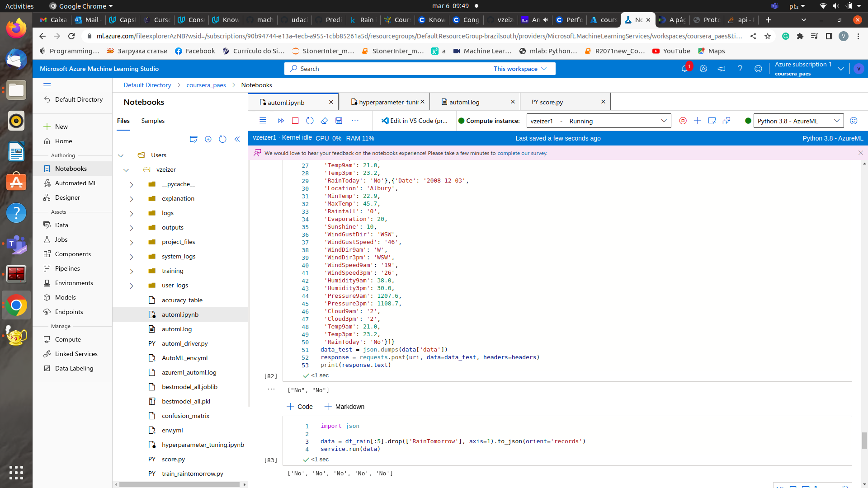Open the Settings gear in the Azure header
The image size is (868, 488).
click(x=703, y=69)
